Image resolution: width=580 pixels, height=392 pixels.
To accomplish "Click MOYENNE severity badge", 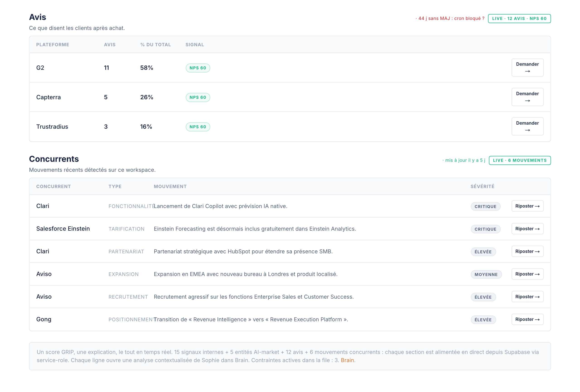I will pos(486,274).
